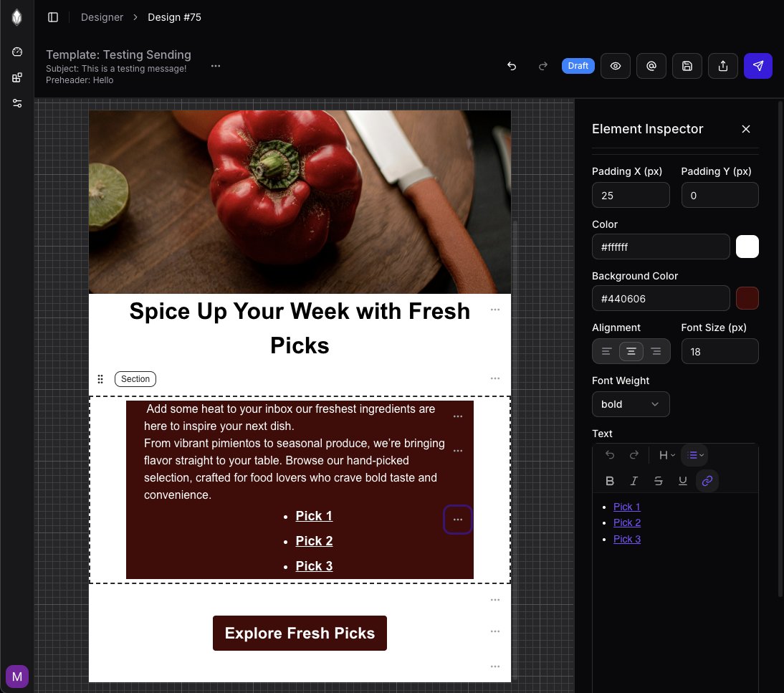Screen dimensions: 784x693
Task: Open the dark red Background Color swatch
Action: 747,299
